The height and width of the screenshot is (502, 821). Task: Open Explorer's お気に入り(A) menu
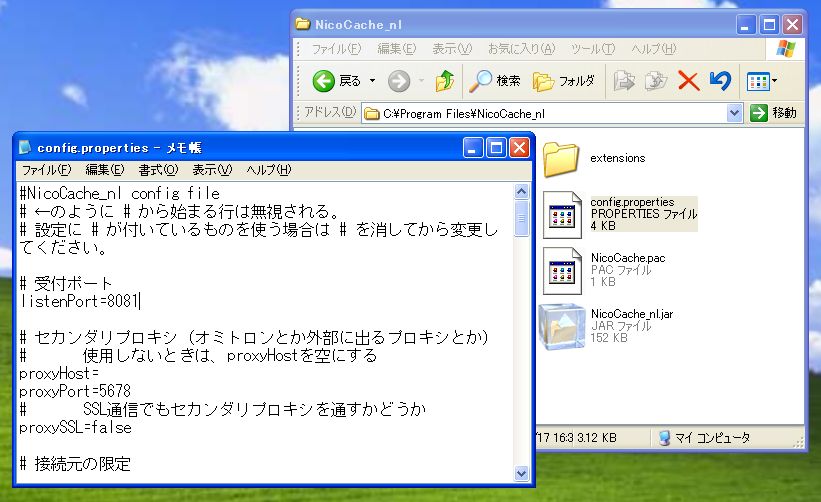pos(521,49)
